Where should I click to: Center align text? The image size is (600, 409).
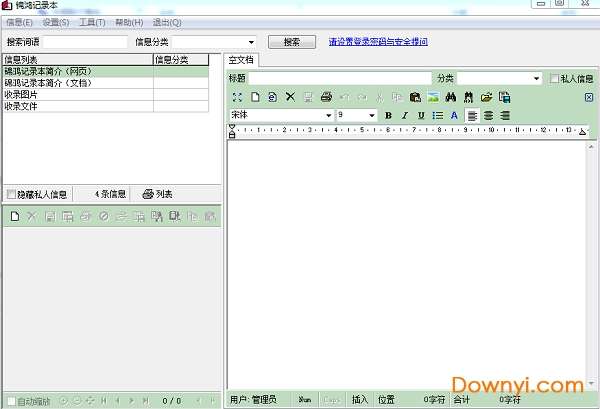(489, 115)
